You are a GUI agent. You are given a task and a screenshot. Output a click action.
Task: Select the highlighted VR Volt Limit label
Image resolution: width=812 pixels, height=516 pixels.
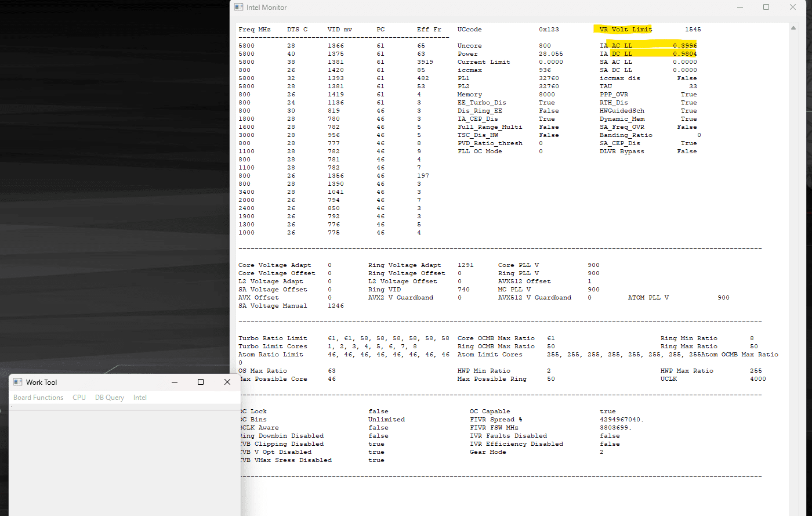(x=626, y=29)
